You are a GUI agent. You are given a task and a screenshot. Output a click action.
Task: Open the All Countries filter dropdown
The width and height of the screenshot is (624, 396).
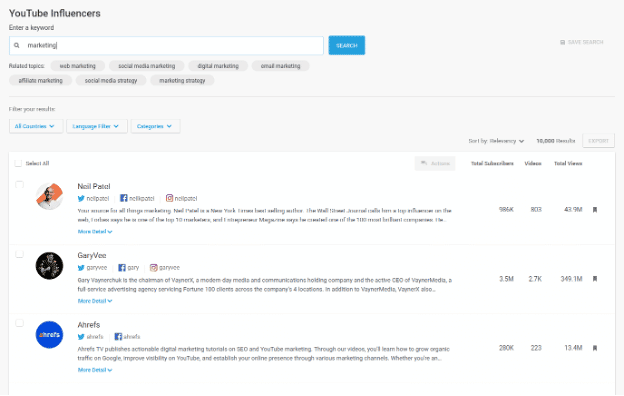click(x=36, y=126)
